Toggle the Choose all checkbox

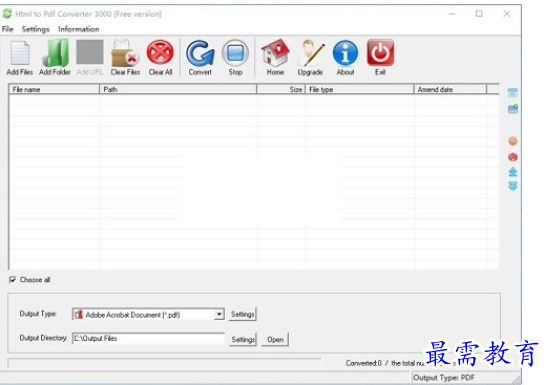[x=13, y=279]
